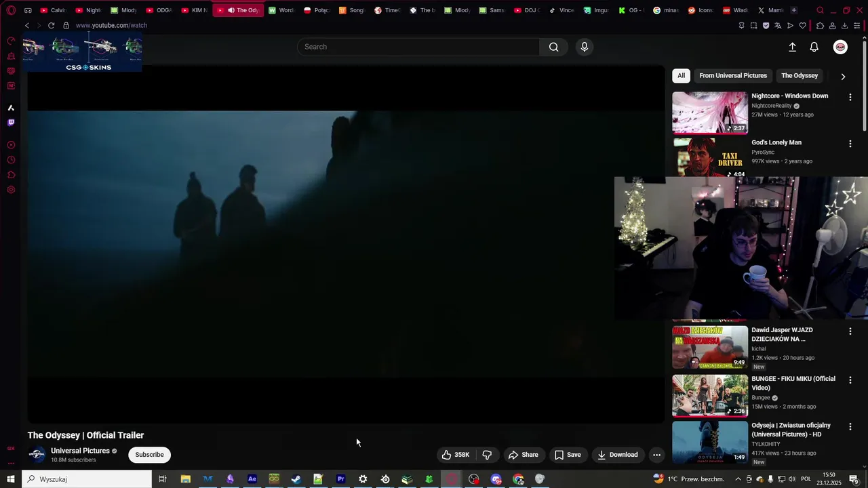868x488 pixels.
Task: Click the YouTube upload arrow icon
Action: (x=792, y=47)
